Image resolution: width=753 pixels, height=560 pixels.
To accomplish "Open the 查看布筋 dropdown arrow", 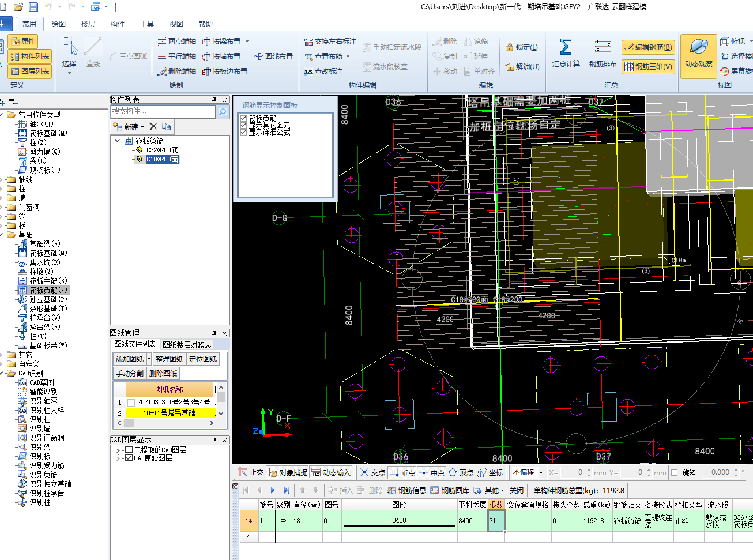I will click(348, 57).
